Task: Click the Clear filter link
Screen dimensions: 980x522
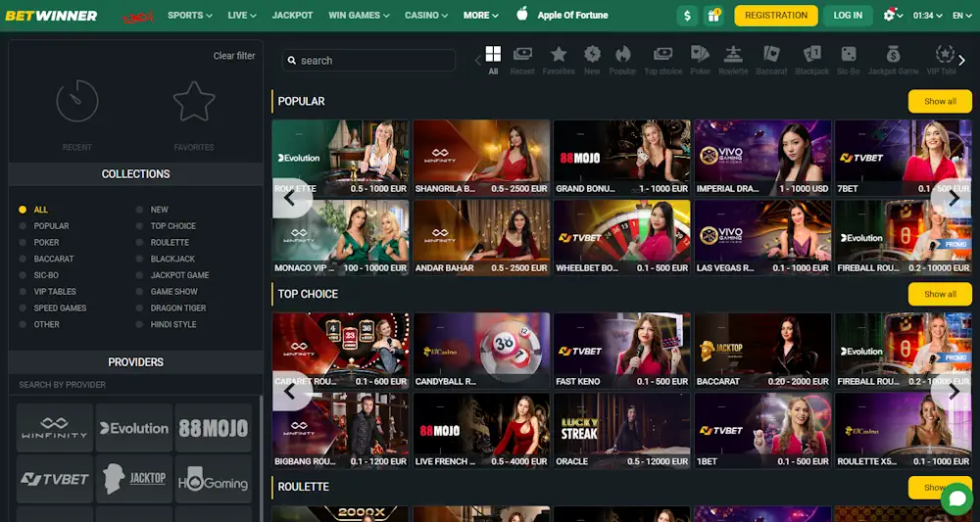Action: (234, 56)
